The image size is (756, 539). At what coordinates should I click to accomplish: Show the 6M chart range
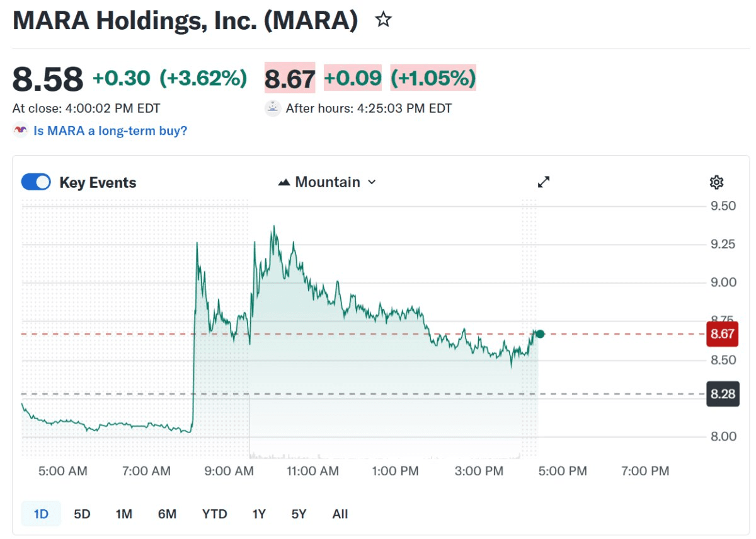click(167, 514)
